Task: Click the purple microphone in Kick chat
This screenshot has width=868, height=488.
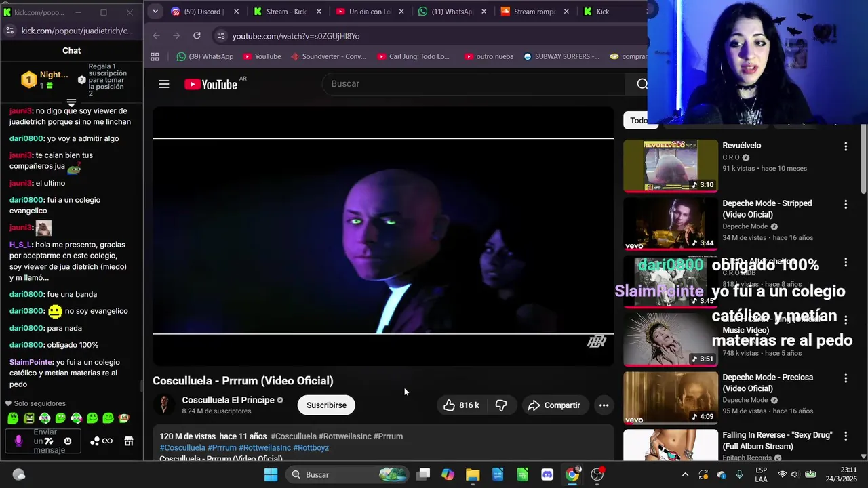Action: click(x=18, y=441)
